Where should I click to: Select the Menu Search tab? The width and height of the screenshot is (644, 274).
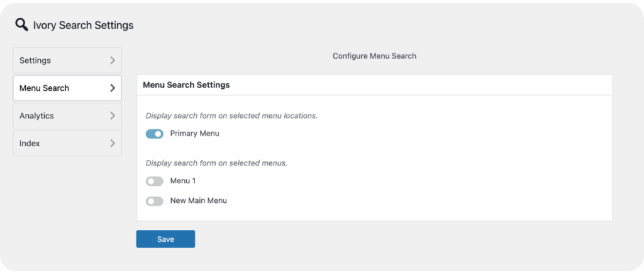coord(67,88)
